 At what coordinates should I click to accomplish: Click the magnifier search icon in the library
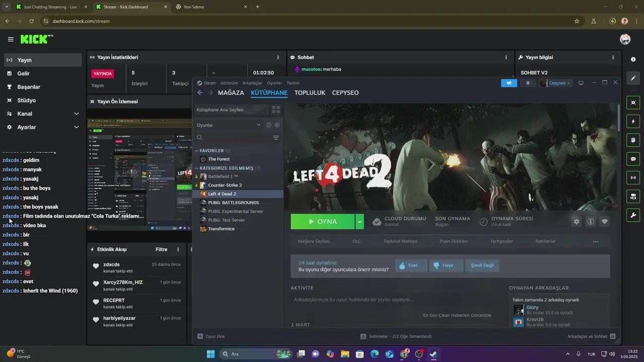(199, 137)
